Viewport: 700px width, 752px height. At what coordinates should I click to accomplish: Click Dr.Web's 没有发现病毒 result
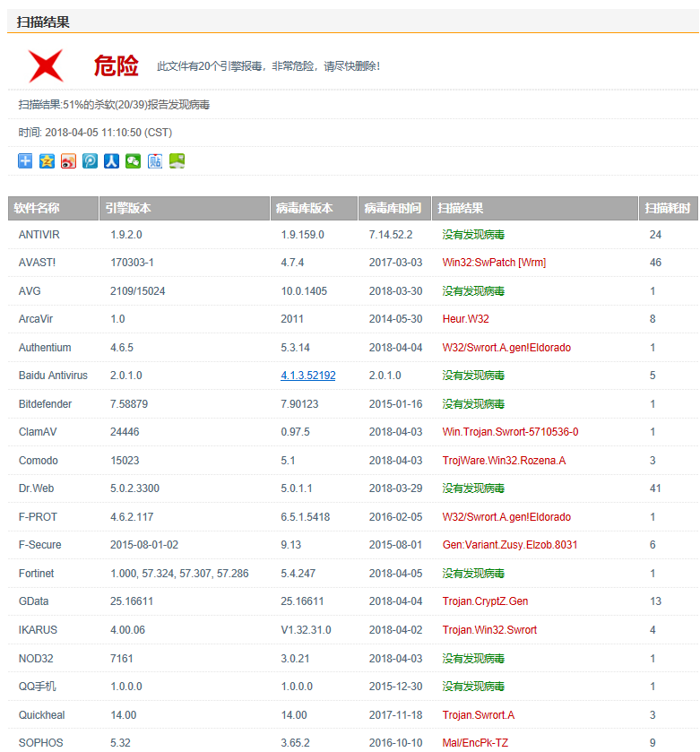coord(473,488)
